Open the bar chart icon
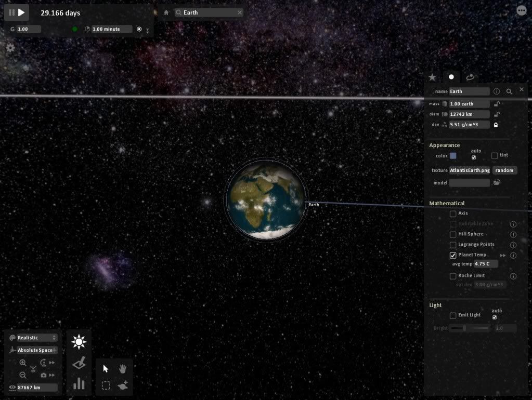This screenshot has height=400, width=532. point(79,383)
